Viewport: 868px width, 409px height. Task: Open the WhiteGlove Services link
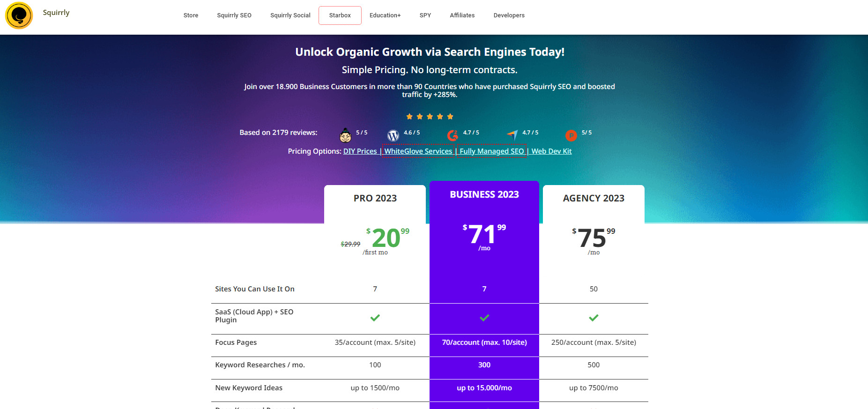click(418, 151)
